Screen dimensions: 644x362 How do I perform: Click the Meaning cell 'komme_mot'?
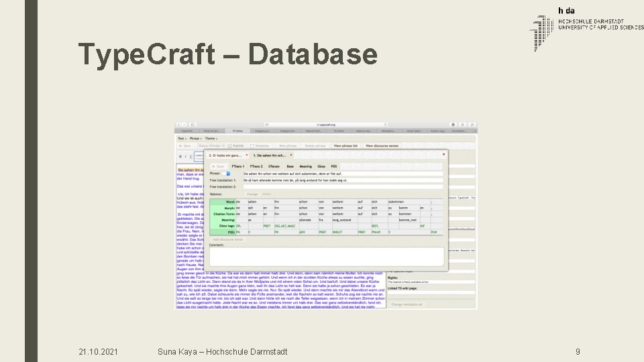409,220
